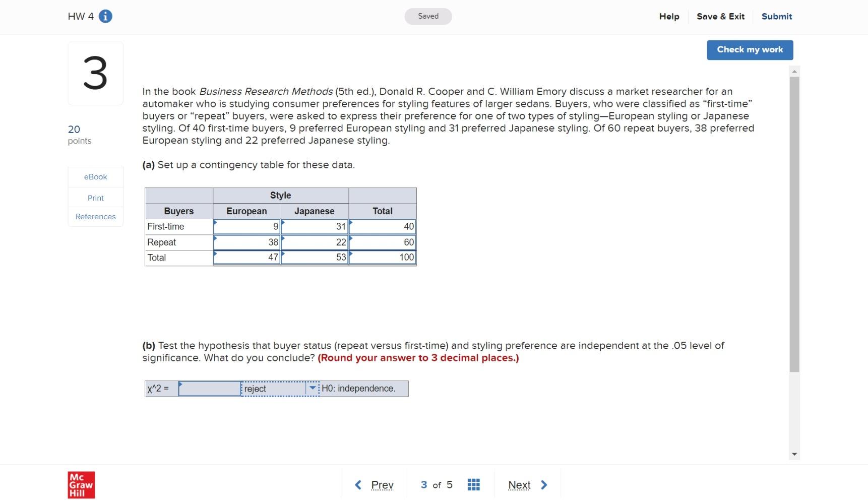
Task: Click the Submit option
Action: pos(776,16)
